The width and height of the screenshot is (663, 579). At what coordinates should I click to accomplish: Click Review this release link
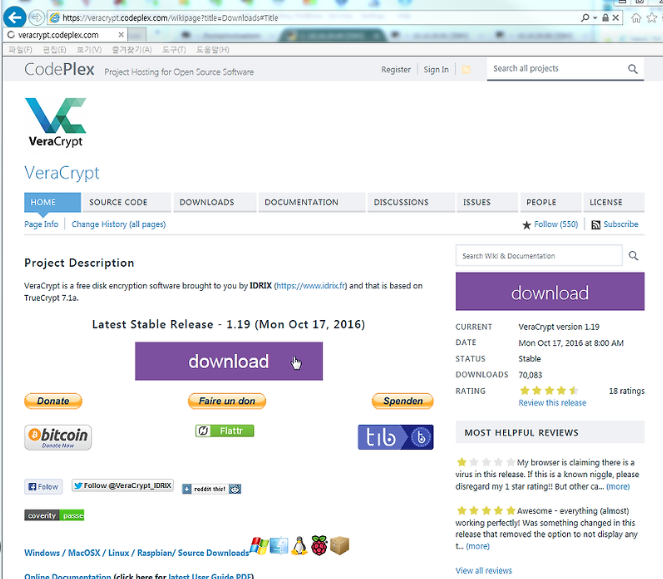(552, 403)
